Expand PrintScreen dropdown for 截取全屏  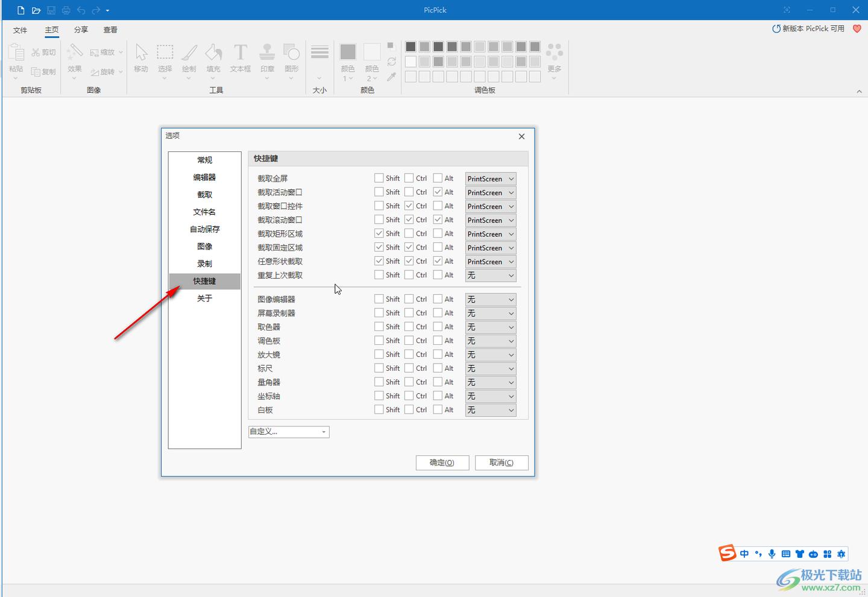[491, 178]
